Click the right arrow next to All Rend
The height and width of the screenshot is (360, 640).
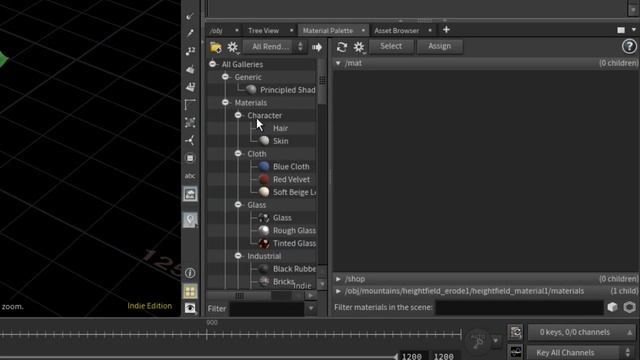(x=317, y=47)
